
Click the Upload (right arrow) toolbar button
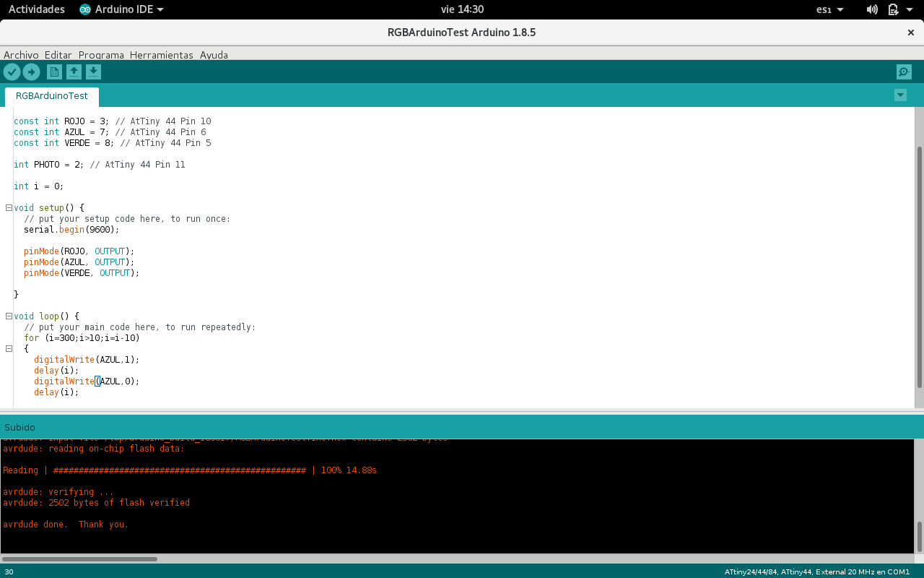click(31, 72)
